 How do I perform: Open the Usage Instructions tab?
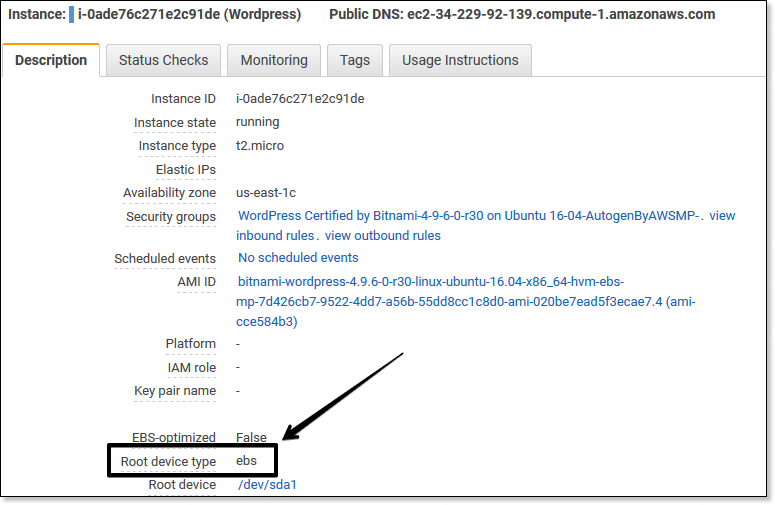click(x=460, y=60)
